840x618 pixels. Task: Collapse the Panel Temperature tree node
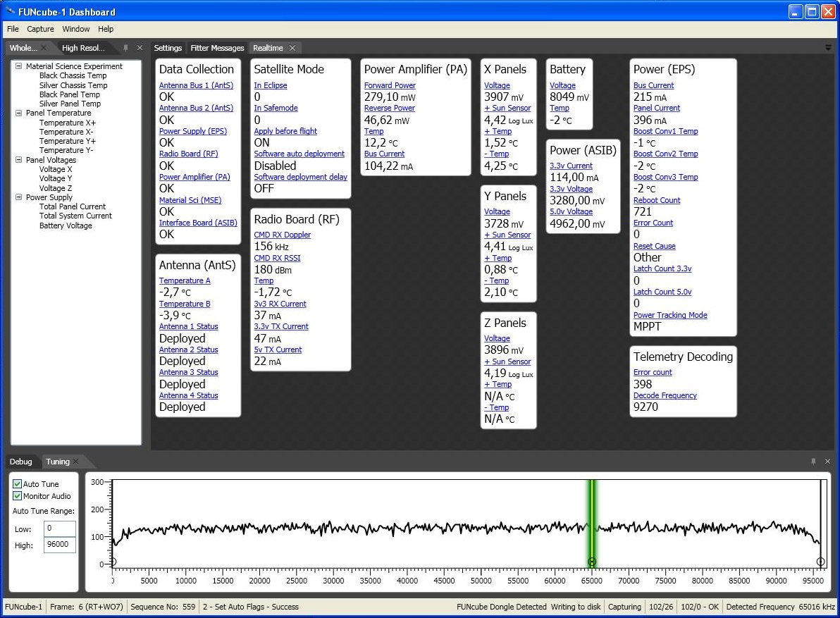click(x=19, y=113)
